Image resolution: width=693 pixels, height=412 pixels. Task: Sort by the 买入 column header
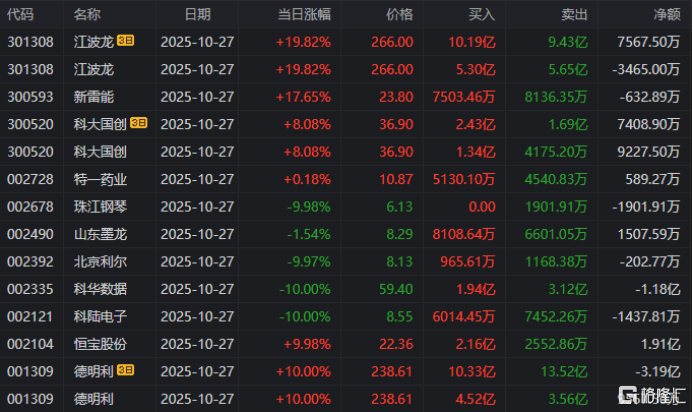(482, 15)
